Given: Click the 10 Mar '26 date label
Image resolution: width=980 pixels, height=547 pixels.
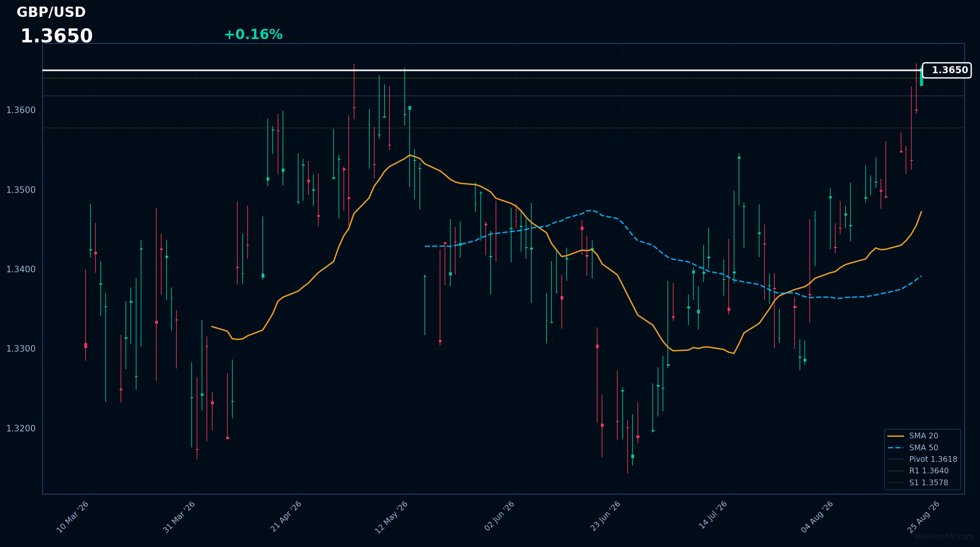Looking at the screenshot, I should (x=73, y=517).
